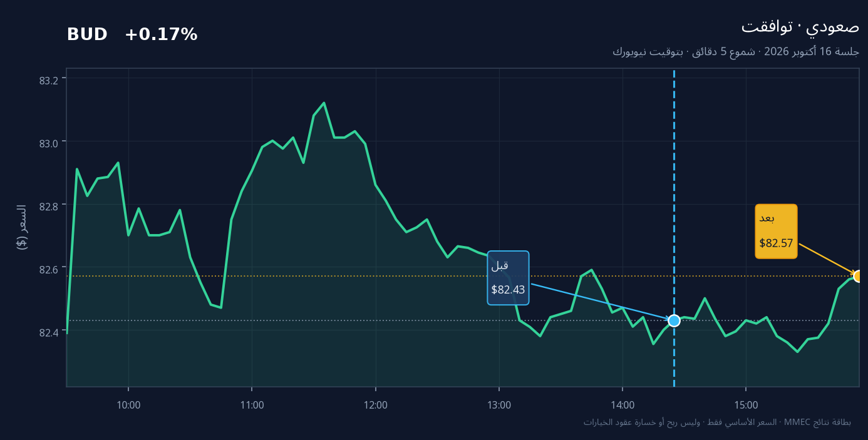
Task: Click the blue 'before' price marker dot
Action: coord(674,320)
